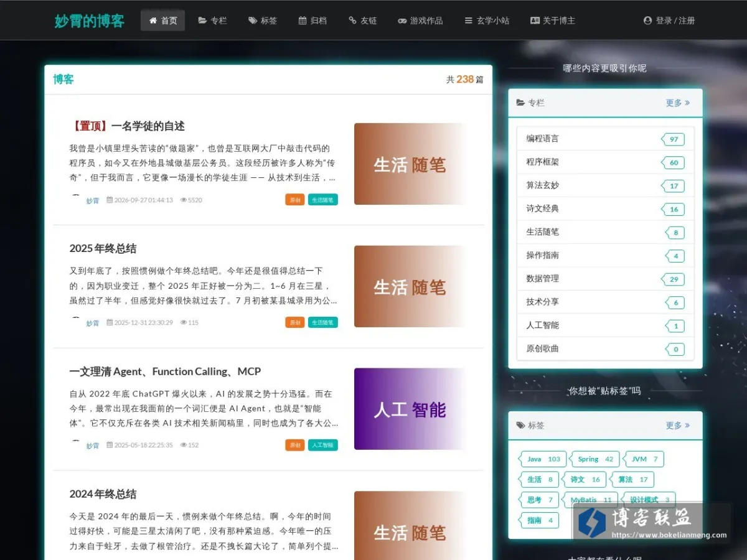
Task: Click the eye views icon beside 5520
Action: [x=184, y=200]
